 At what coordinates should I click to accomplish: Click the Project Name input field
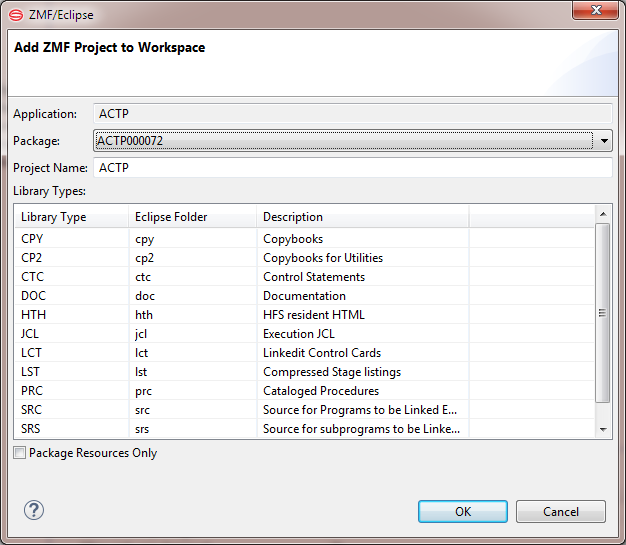(353, 168)
